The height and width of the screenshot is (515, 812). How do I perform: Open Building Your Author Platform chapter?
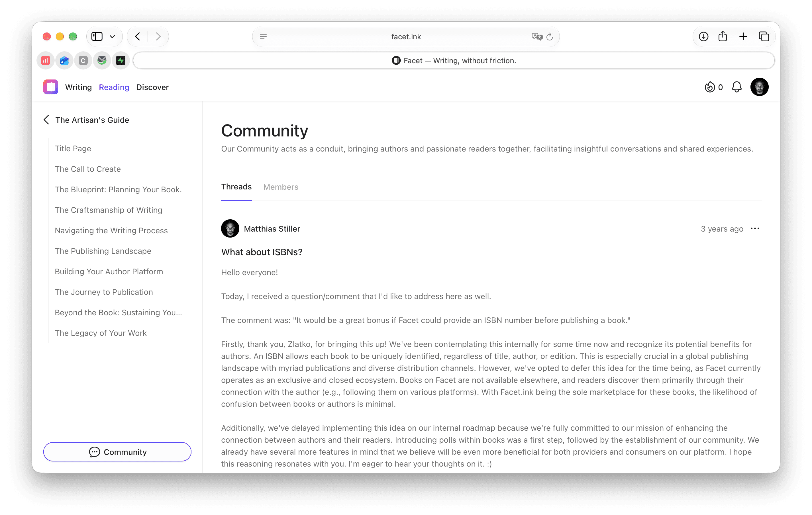click(109, 271)
